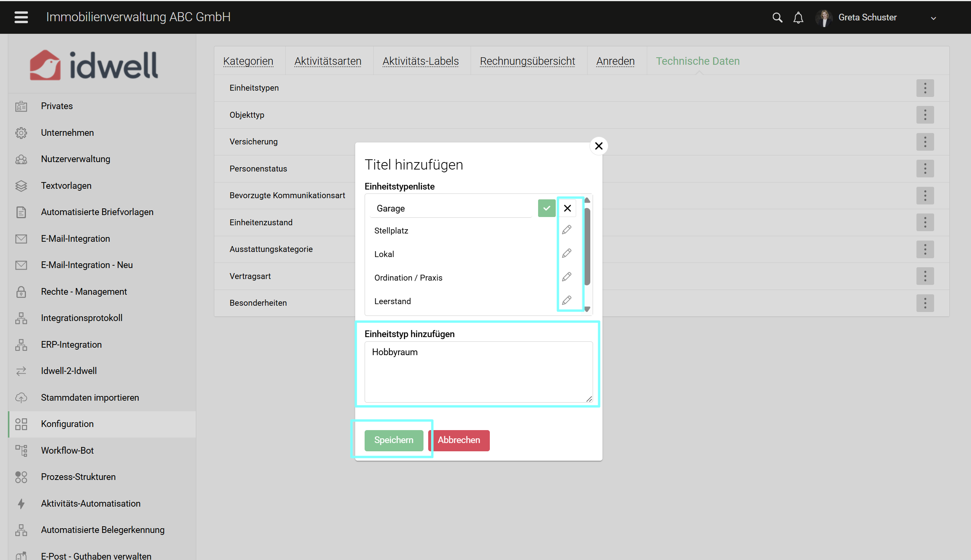
Task: Edit the Leerstand unit type
Action: pyautogui.click(x=566, y=301)
